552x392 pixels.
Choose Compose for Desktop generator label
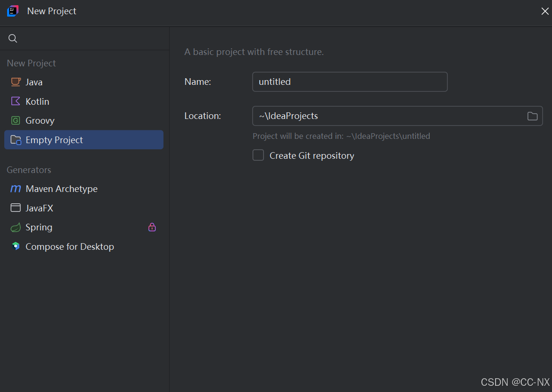tap(70, 246)
